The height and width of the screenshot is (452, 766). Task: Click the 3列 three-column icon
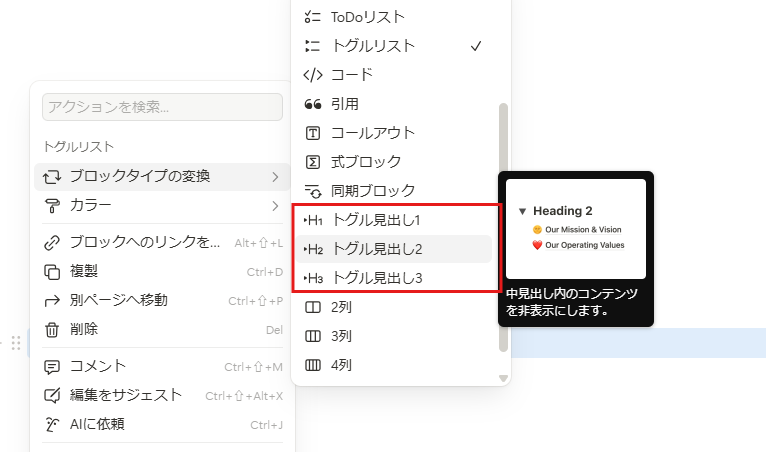click(312, 336)
